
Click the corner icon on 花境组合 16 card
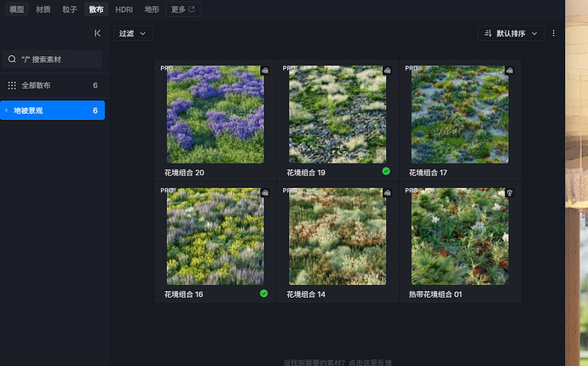tap(265, 192)
